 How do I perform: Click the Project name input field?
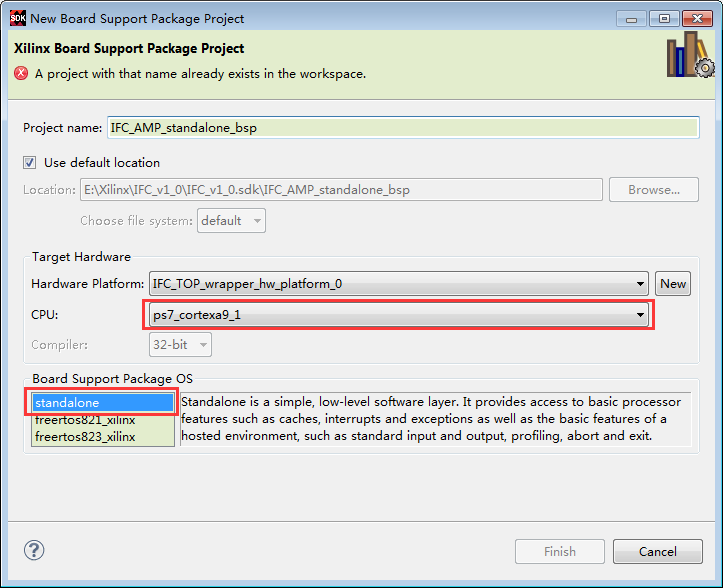(x=403, y=128)
